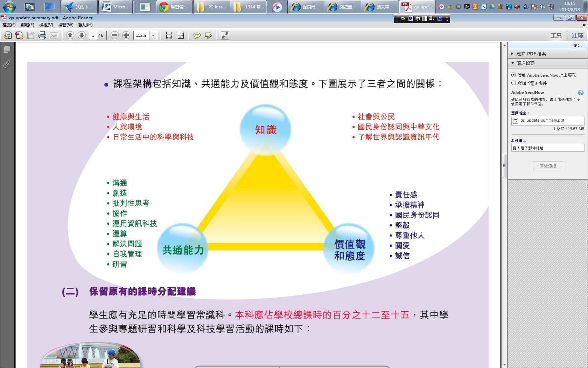Click the Print file icon
Viewport: 588px width, 368px height.
pos(42,35)
